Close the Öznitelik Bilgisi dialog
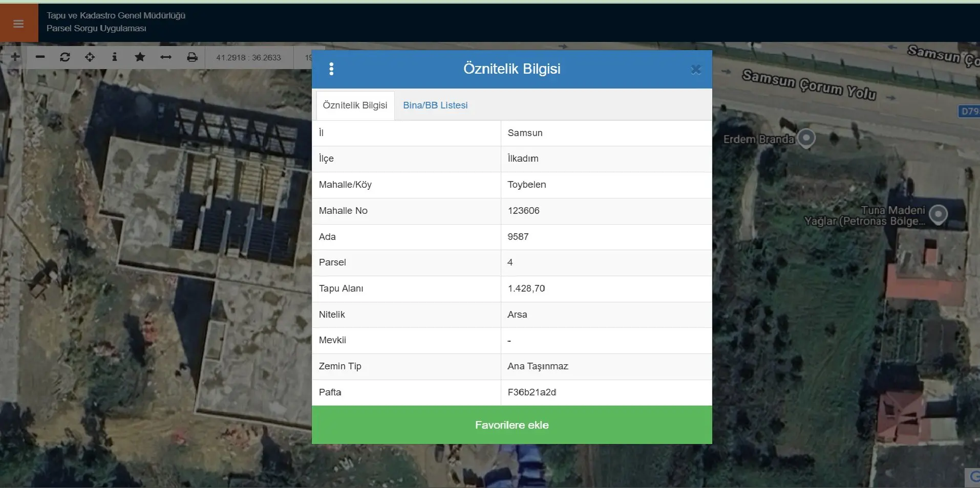Screen dimensions: 980x488 tap(696, 69)
